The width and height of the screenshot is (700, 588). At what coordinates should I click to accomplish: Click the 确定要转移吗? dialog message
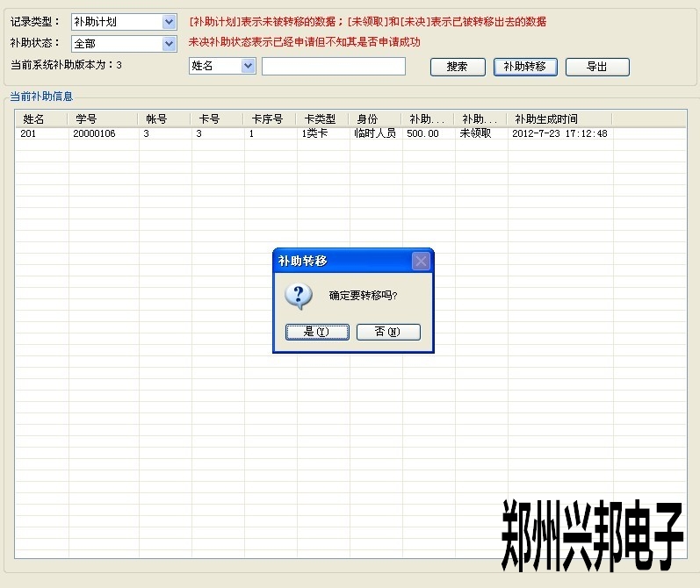(x=363, y=296)
